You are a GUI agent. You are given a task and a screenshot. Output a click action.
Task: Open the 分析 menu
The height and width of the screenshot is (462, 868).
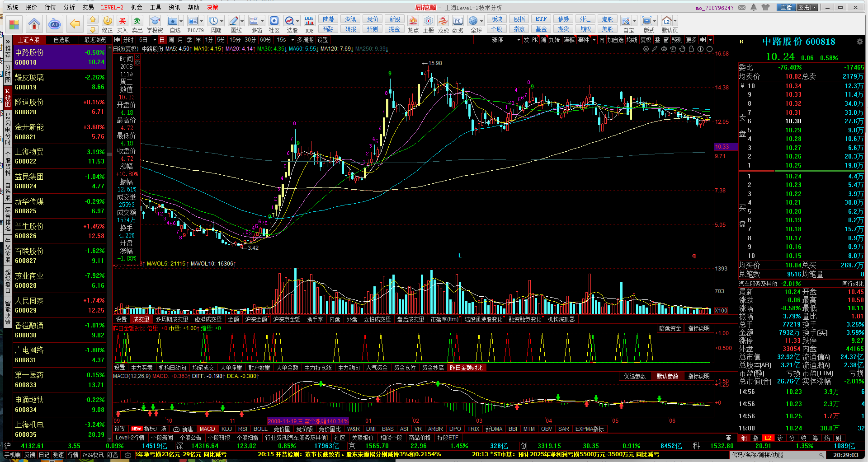(x=69, y=7)
